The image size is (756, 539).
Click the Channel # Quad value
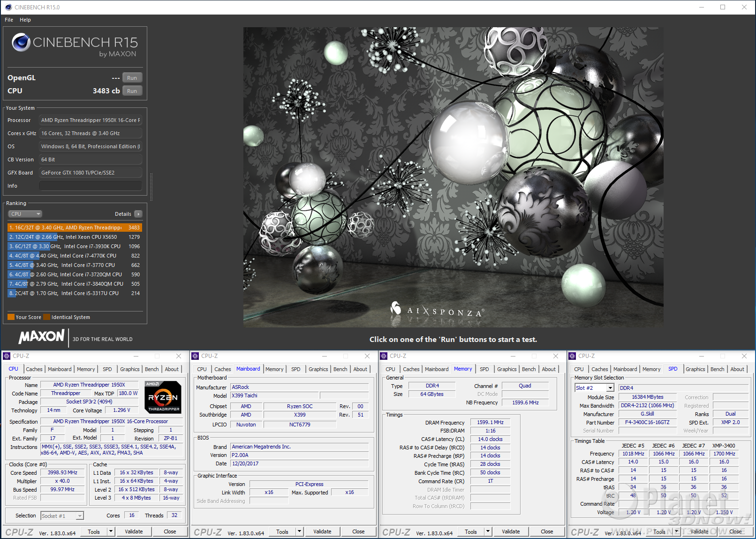tap(525, 386)
